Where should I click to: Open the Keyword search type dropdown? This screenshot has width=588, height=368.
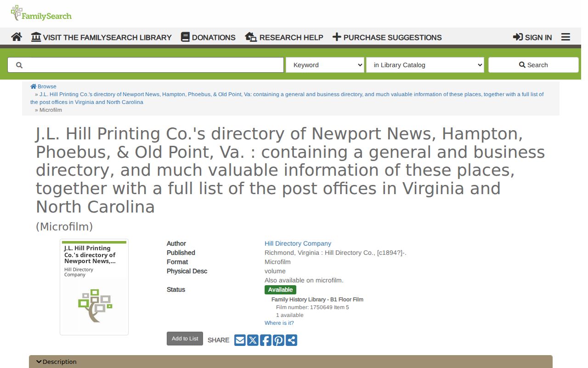click(x=325, y=65)
